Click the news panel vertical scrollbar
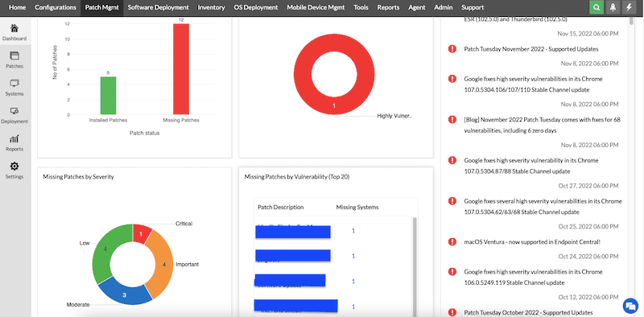The image size is (644, 317). tap(632, 21)
